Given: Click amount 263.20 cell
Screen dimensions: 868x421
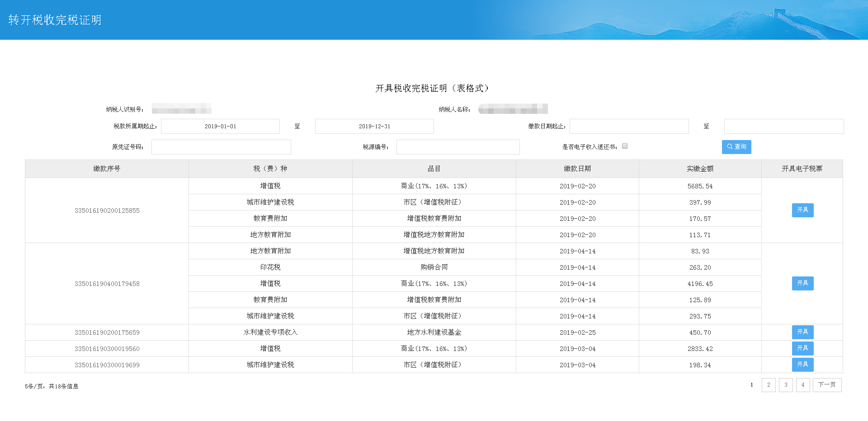Looking at the screenshot, I should click(700, 267).
